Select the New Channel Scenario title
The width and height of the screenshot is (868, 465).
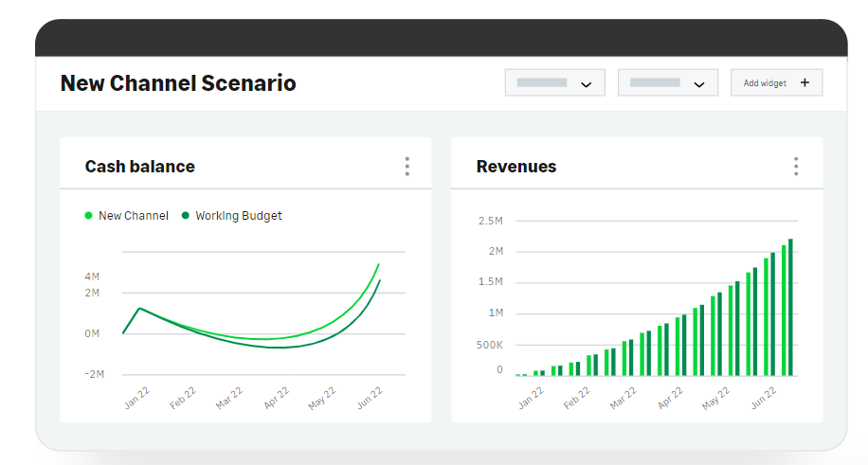click(x=178, y=83)
